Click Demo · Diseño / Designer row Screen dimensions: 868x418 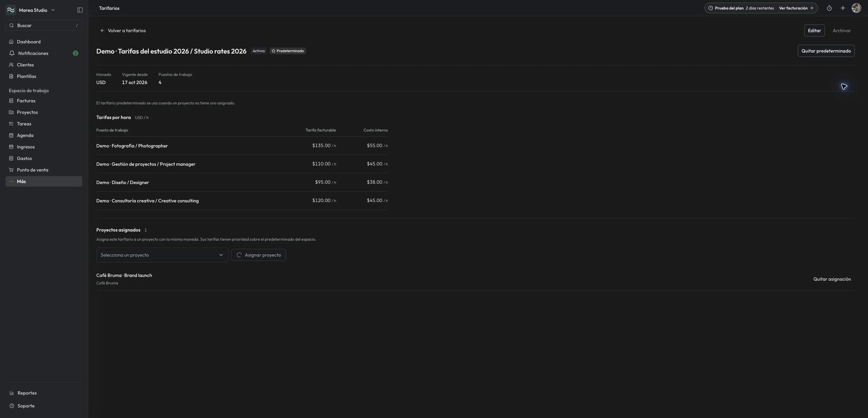pyautogui.click(x=242, y=182)
